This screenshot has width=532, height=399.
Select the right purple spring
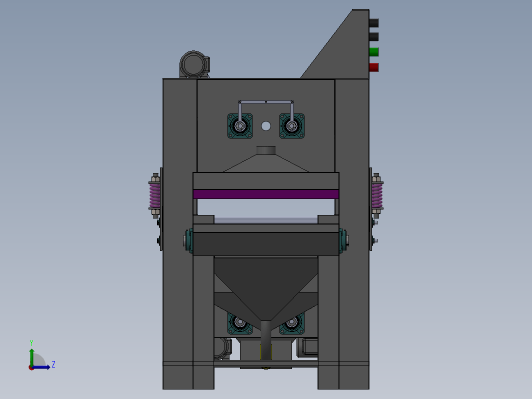377,196
